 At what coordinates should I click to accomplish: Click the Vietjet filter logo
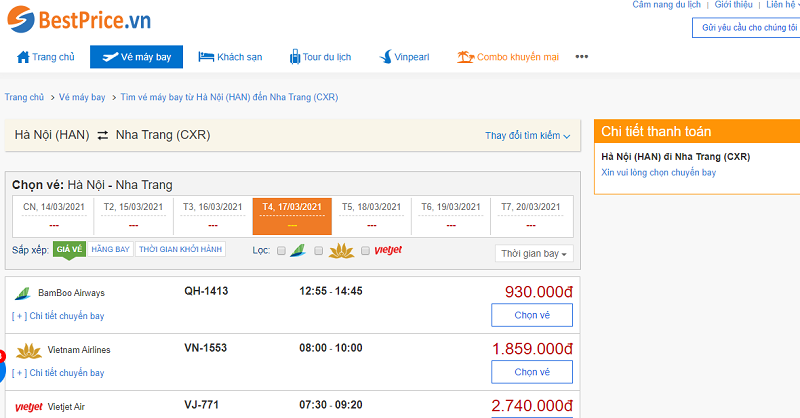[388, 250]
